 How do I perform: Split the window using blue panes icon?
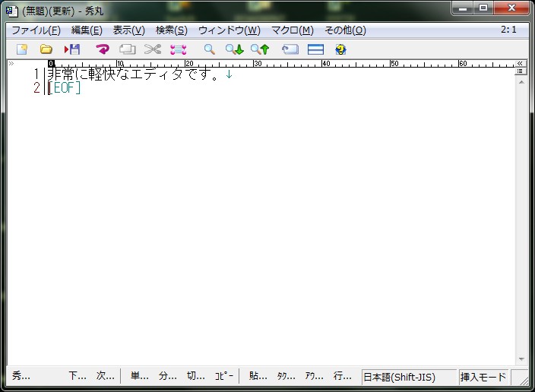[x=315, y=49]
